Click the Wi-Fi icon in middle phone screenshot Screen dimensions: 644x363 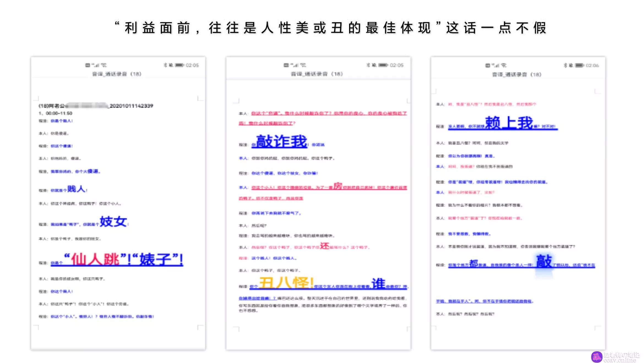tap(303, 65)
